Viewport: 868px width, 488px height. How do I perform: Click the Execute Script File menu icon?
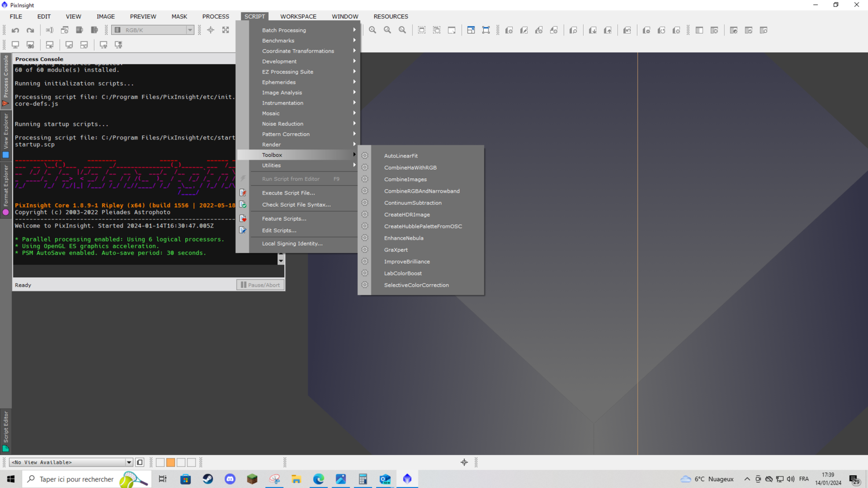[243, 193]
